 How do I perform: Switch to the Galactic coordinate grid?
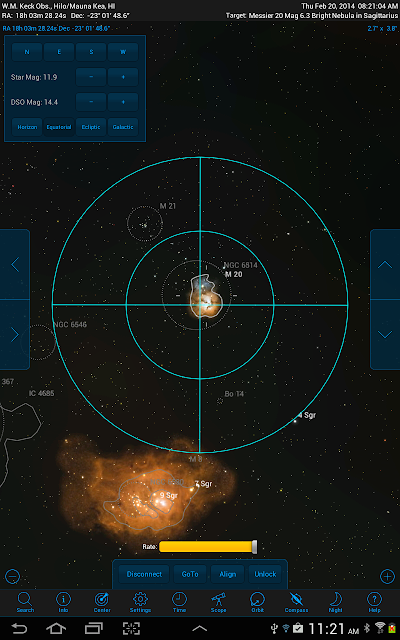pyautogui.click(x=123, y=127)
